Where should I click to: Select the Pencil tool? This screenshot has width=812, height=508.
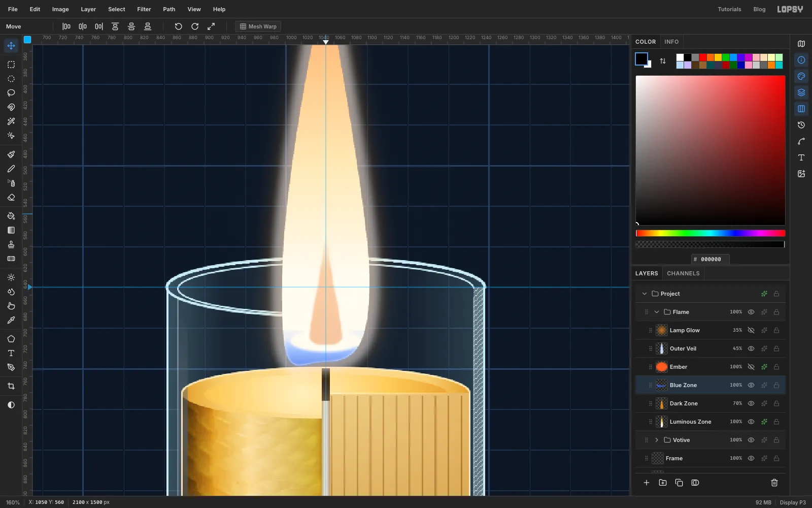[11, 169]
